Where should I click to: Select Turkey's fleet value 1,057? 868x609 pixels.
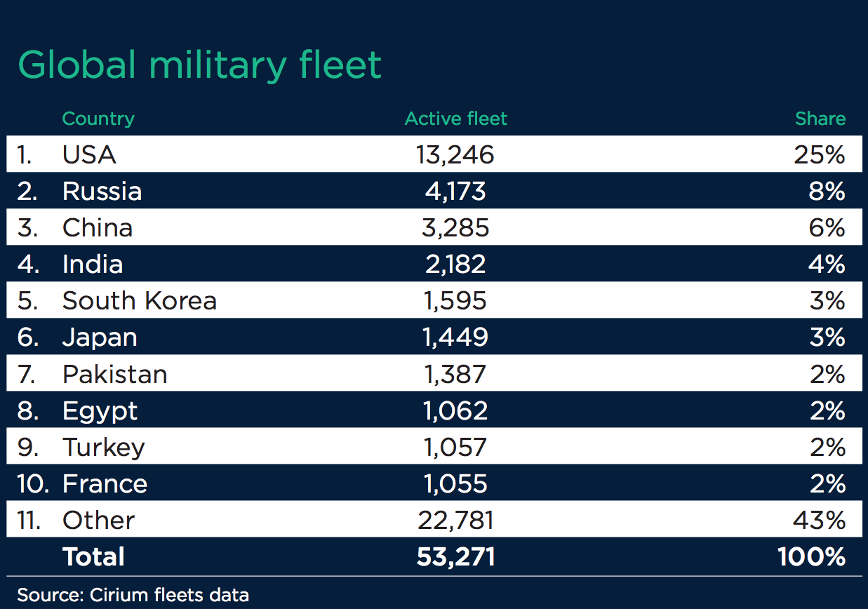[x=455, y=447]
